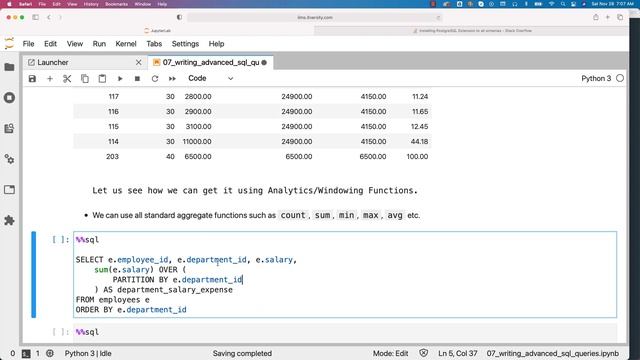Viewport: 640px width, 360px height.
Task: Click the employee id 203 table cell
Action: point(112,156)
